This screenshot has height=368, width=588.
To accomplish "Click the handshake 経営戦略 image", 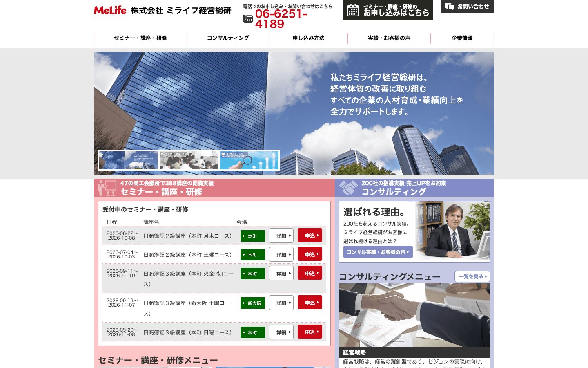I will pos(414,315).
